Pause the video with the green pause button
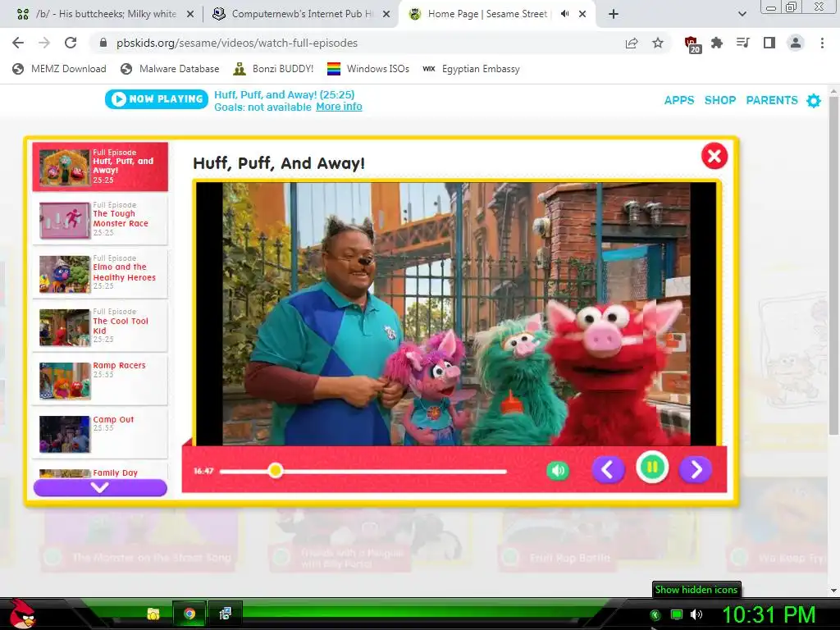Screen dimensions: 840x630 point(652,468)
